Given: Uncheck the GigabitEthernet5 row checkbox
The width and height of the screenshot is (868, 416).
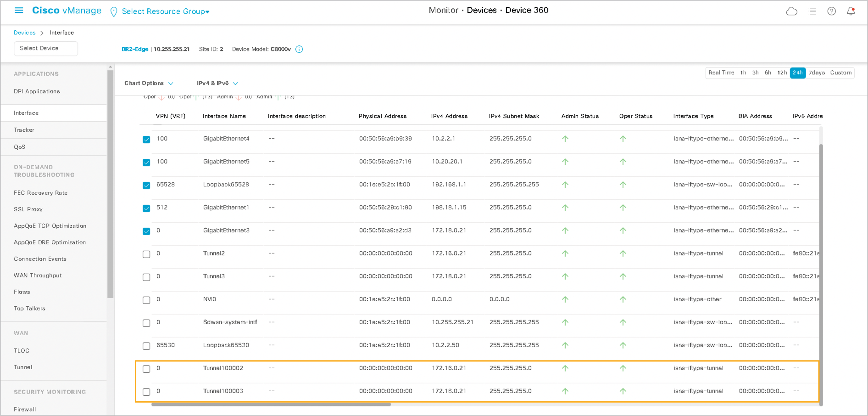Looking at the screenshot, I should [146, 163].
